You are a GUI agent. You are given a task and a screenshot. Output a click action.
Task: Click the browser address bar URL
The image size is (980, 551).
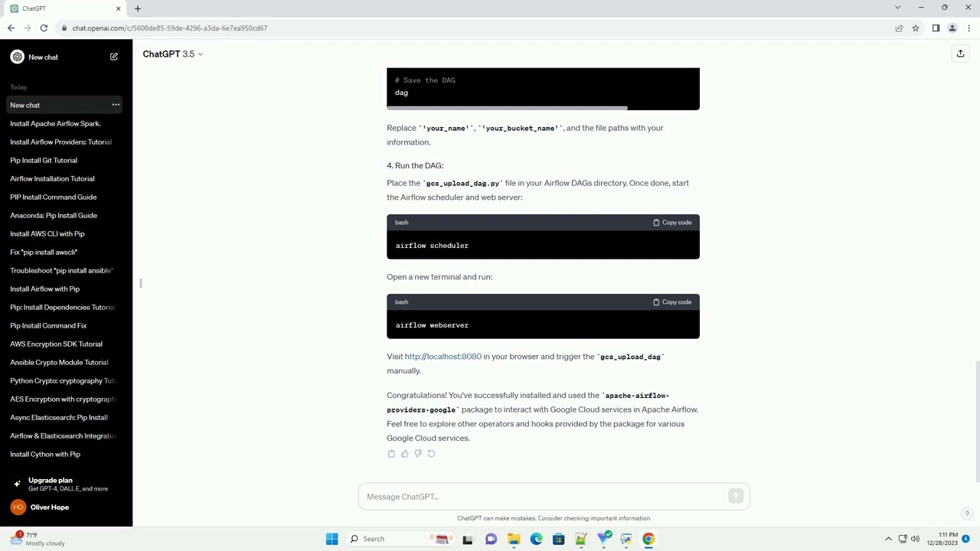170,28
